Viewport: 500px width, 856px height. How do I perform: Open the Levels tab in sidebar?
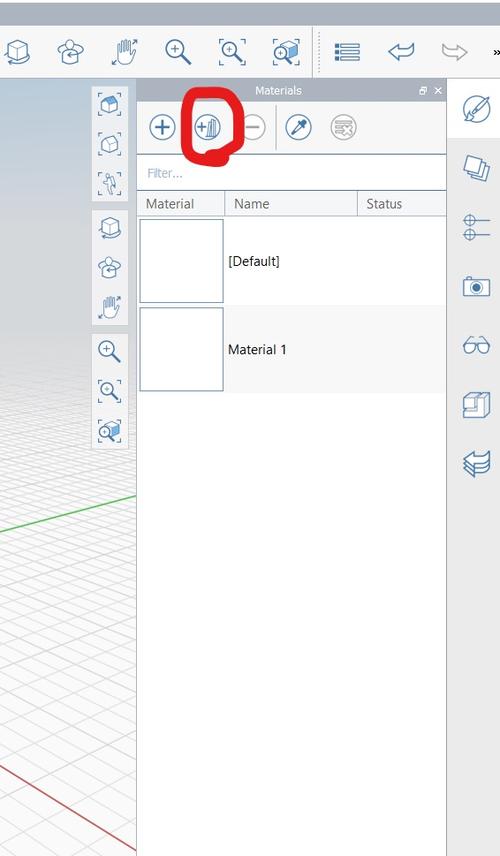477,228
